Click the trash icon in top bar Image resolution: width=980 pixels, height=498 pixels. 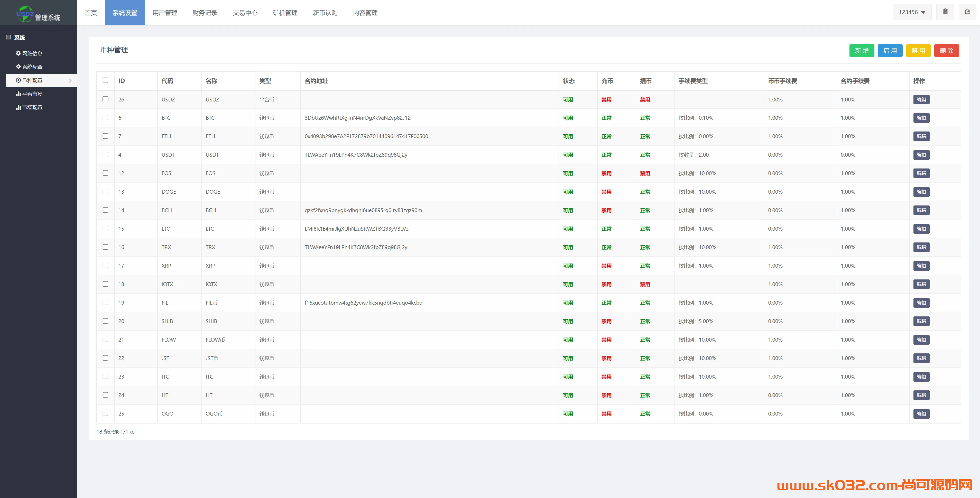click(x=945, y=12)
